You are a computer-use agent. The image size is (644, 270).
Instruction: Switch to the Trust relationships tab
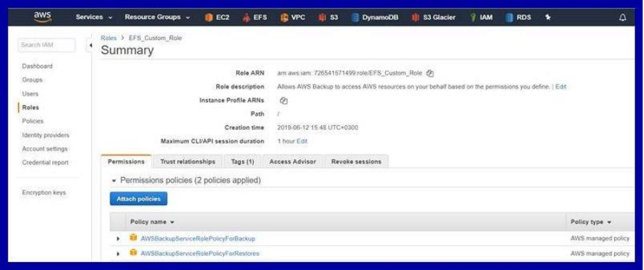pyautogui.click(x=188, y=161)
